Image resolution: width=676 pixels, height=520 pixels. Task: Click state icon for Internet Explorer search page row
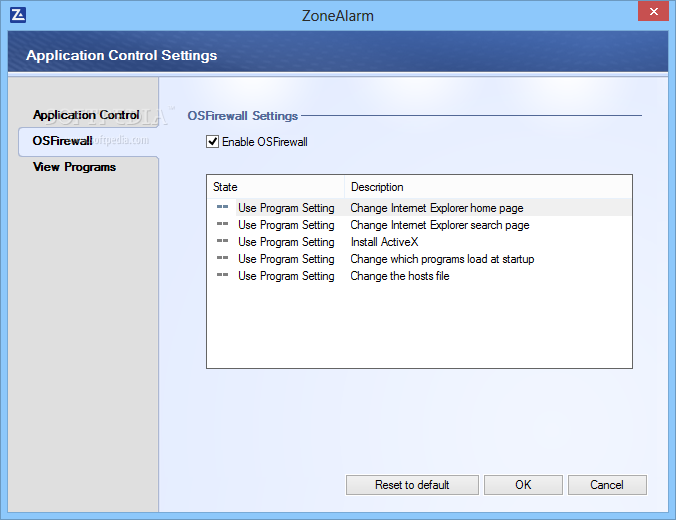222,225
